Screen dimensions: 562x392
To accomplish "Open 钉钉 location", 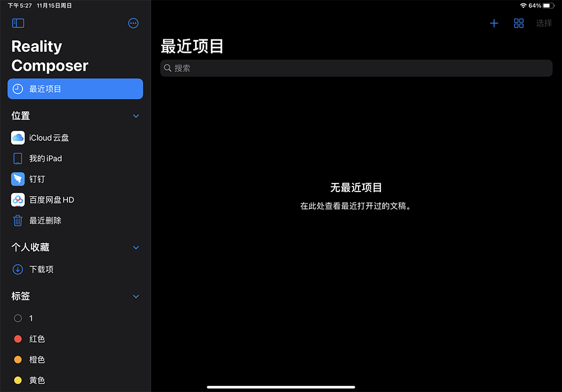I will [75, 179].
